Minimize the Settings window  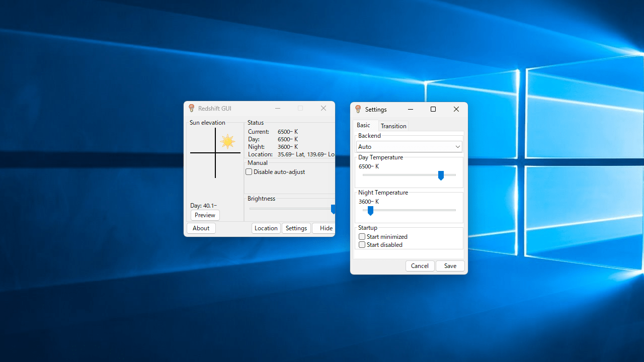[411, 109]
